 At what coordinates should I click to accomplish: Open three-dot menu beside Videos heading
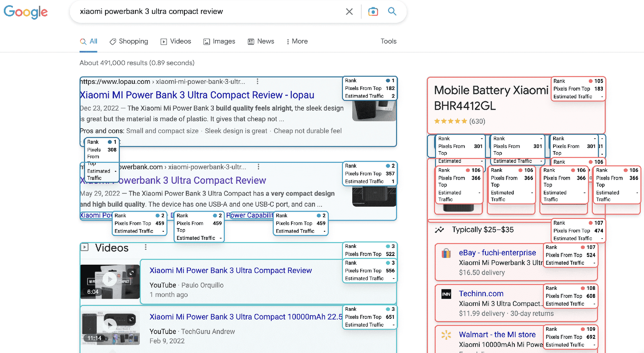(146, 247)
